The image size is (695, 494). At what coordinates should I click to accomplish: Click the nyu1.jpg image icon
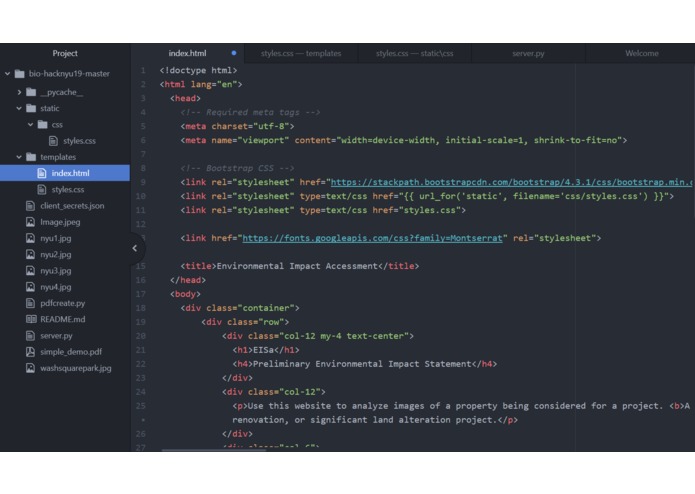point(30,238)
